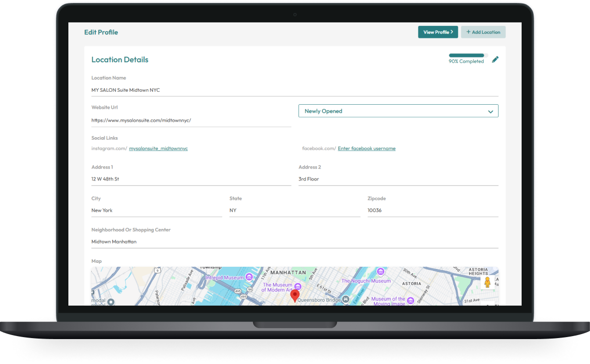Click the 90% Completed progress bar

coord(466,55)
